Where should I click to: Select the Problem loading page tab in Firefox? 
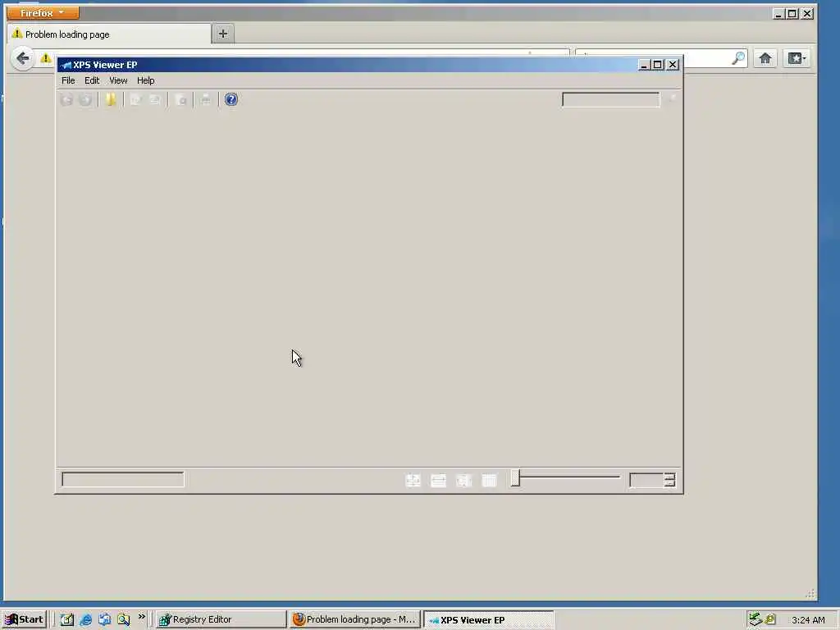click(x=109, y=34)
